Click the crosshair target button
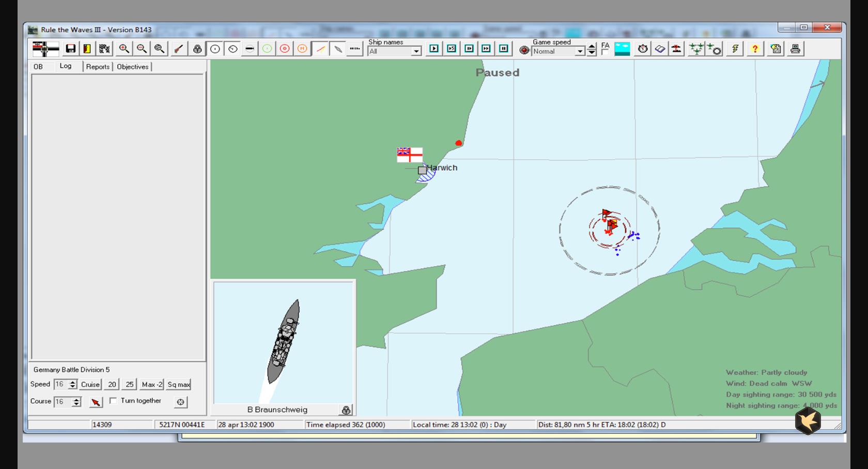 [x=180, y=402]
